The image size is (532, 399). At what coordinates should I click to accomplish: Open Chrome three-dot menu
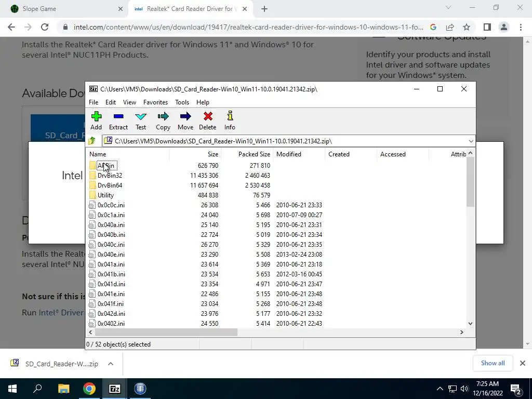[x=521, y=27]
